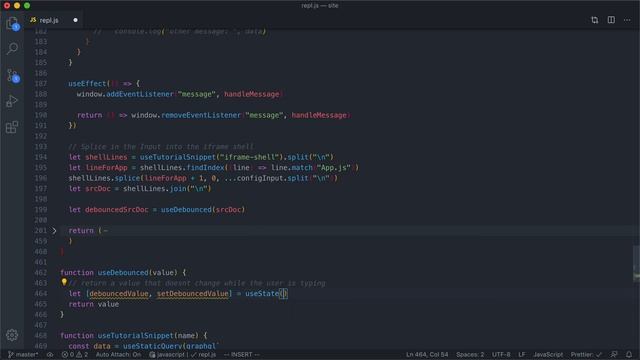Change the LF end of line sequence
This screenshot has height=360, width=640.
522,355
